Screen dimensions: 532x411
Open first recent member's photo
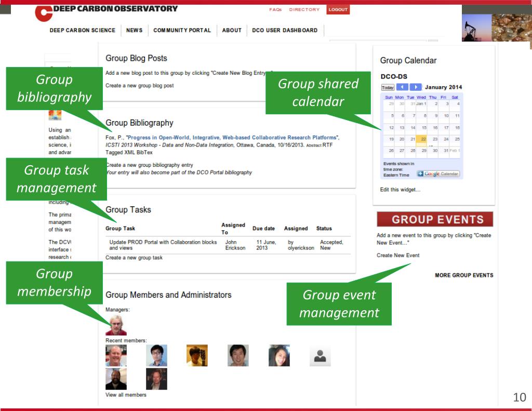pos(116,355)
